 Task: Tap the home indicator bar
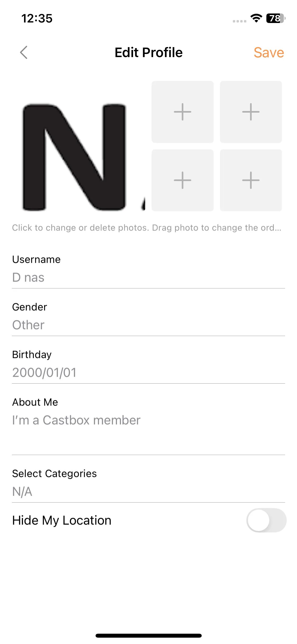(148, 636)
